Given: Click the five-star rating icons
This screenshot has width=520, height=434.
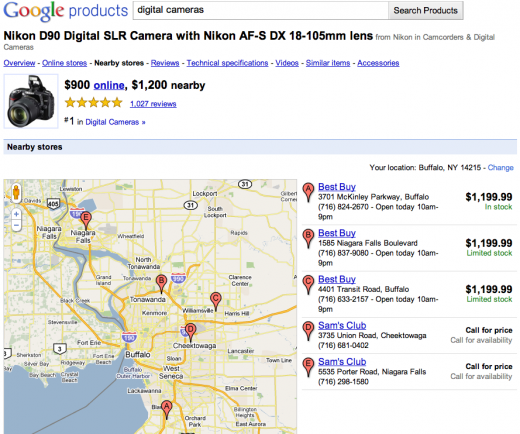Looking at the screenshot, I should coord(94,103).
